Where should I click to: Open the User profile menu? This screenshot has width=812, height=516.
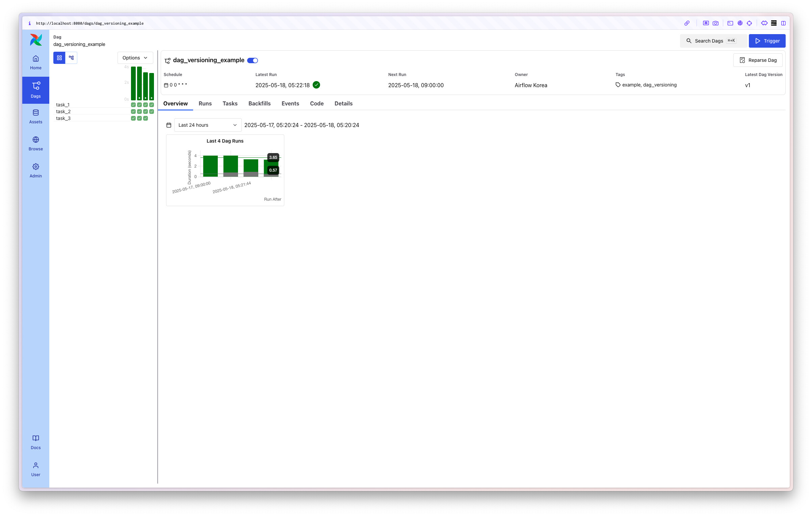[x=35, y=469]
